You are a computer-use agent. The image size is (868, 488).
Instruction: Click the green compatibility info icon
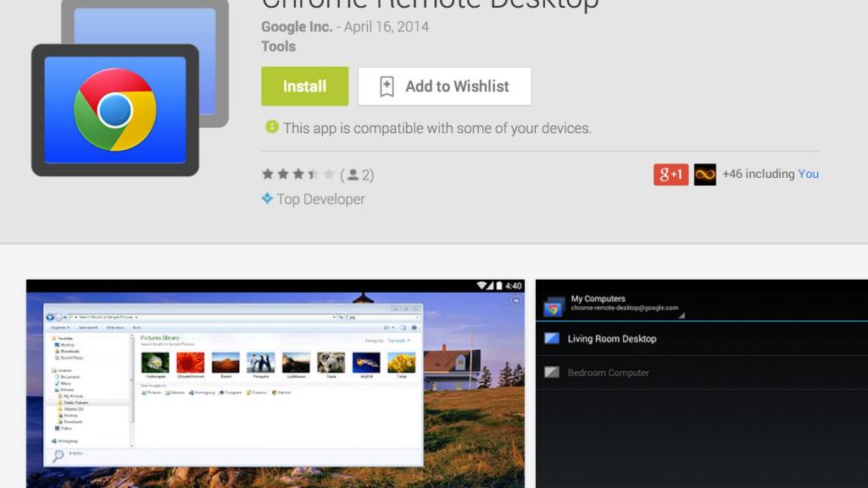[x=270, y=128]
